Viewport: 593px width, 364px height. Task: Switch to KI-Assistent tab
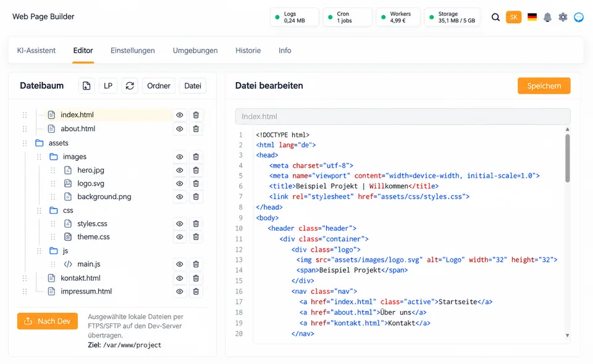point(36,51)
